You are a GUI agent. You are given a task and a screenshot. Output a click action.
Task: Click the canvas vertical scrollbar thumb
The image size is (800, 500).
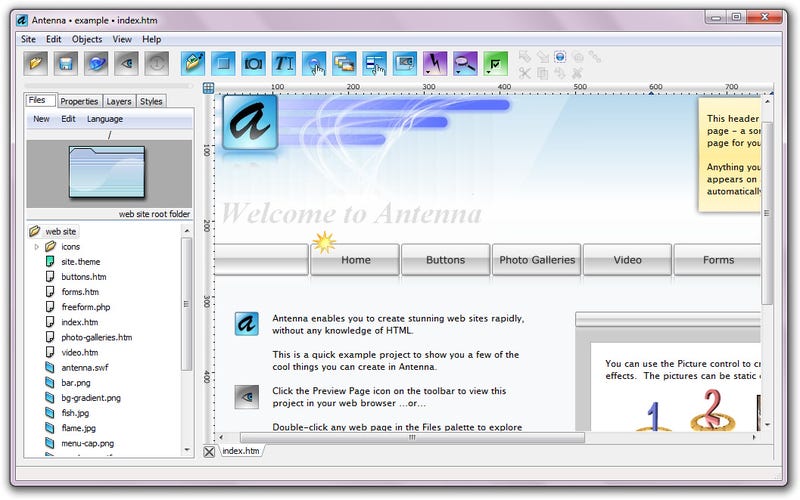click(767, 213)
